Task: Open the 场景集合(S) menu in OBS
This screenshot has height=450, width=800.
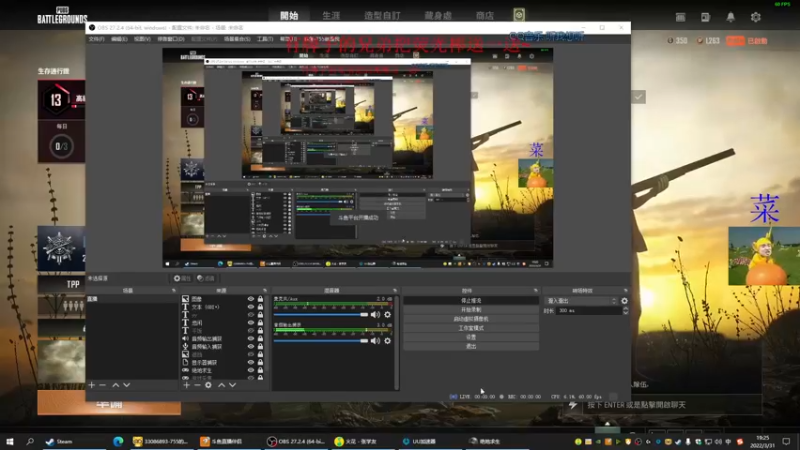Action: [x=237, y=39]
